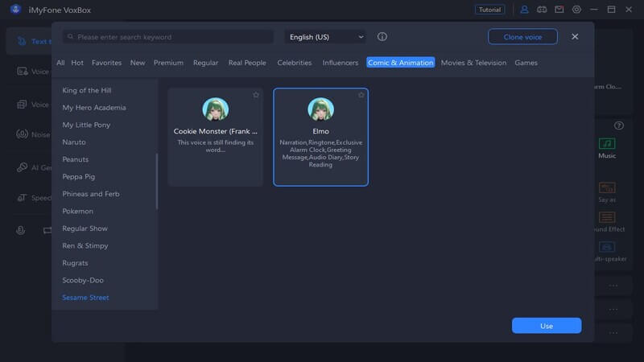Open the Speech to Text sidebar icon
The width and height of the screenshot is (644, 362).
22,197
